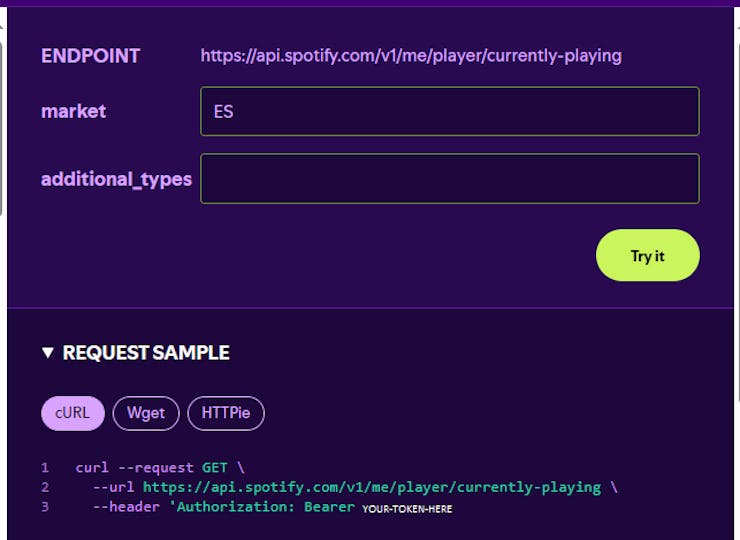Click the endpoint URL at the top
Screen dimensions: 740x540
click(x=411, y=56)
